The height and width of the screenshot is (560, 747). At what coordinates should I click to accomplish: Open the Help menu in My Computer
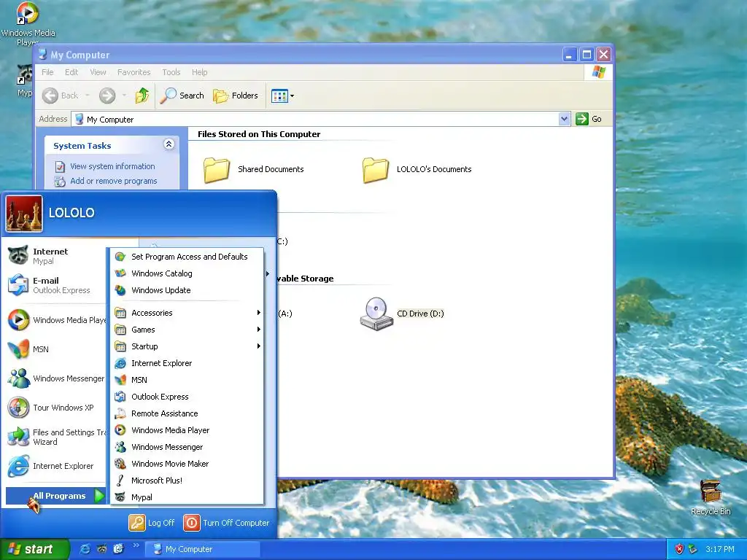(x=200, y=72)
